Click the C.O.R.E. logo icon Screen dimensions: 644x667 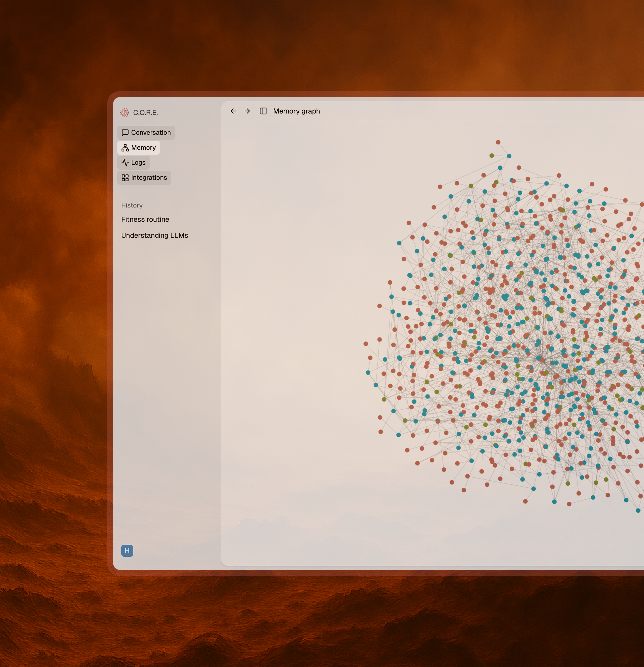click(124, 112)
